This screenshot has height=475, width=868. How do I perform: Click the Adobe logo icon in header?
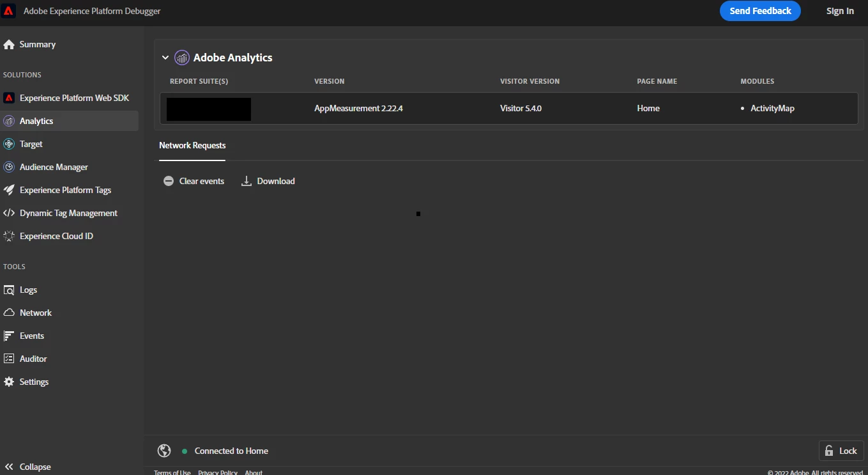(9, 11)
